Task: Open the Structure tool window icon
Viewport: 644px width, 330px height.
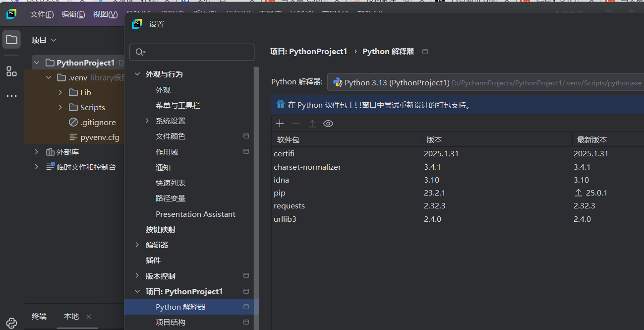Action: pos(11,71)
